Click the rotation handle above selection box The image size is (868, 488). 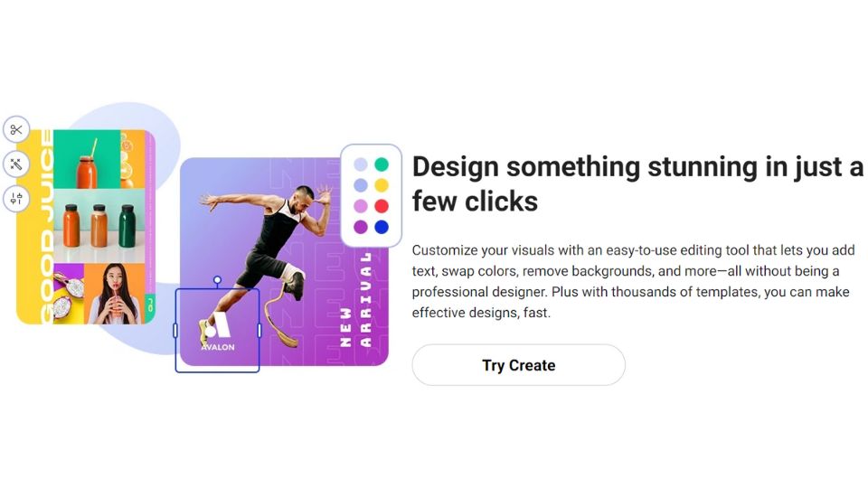coord(218,280)
